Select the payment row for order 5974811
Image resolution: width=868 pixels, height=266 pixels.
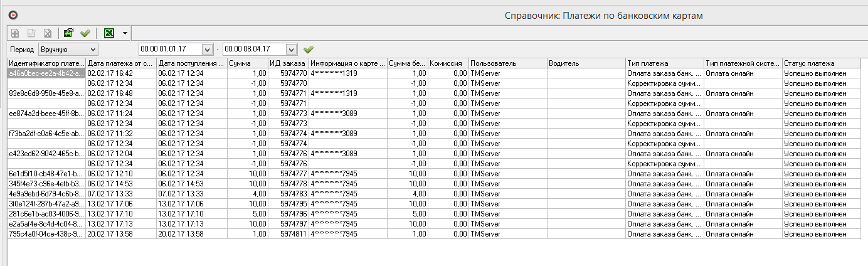288,234
